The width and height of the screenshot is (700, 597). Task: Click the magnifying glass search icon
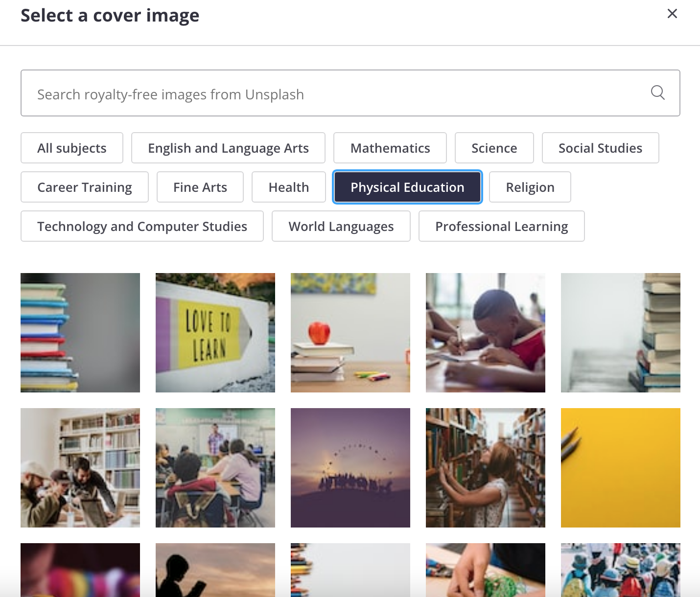[x=657, y=92]
